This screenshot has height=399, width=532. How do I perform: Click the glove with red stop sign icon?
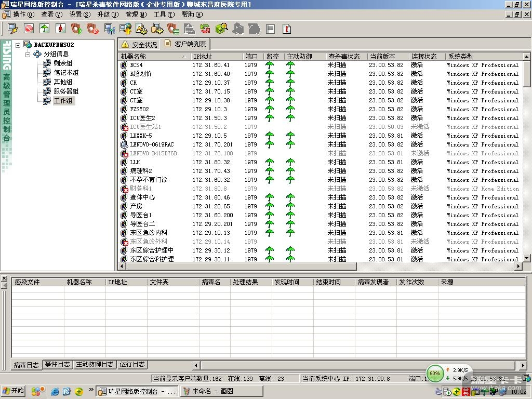click(92, 29)
